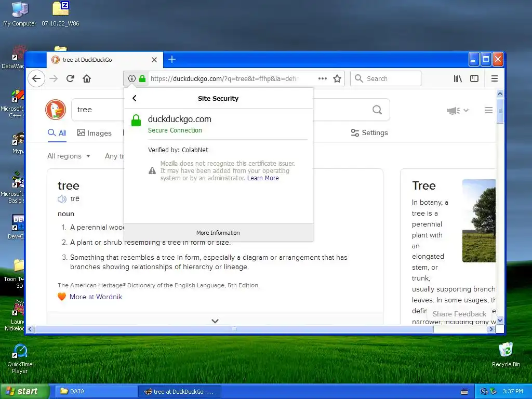Click the More Information button

[218, 233]
